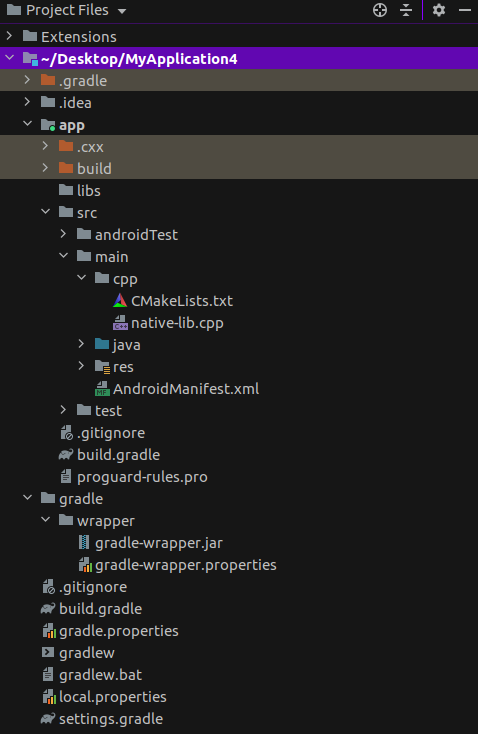This screenshot has height=734, width=478.
Task: Click the local.properties file icon
Action: pos(49,697)
